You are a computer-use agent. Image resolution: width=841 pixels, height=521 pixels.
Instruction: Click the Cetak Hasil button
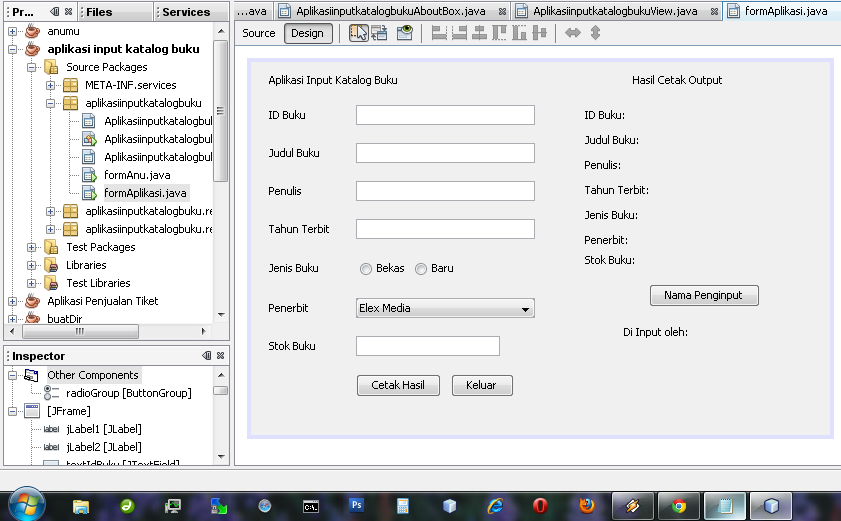(399, 385)
